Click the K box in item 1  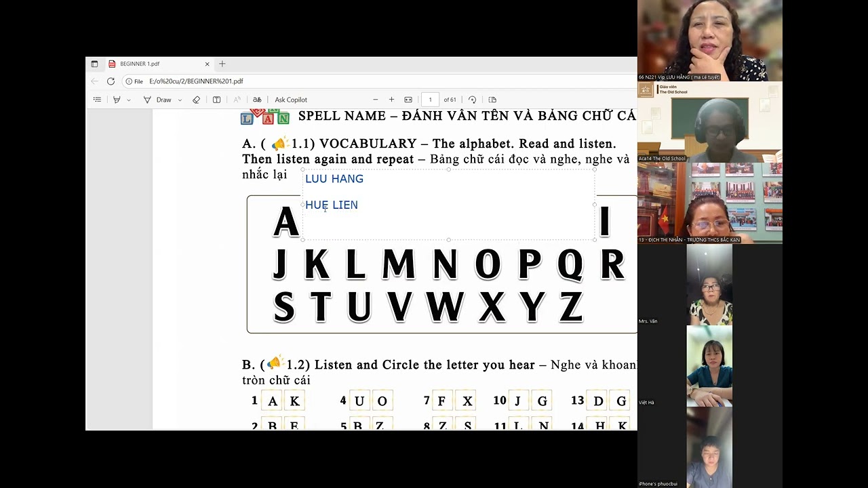point(294,401)
